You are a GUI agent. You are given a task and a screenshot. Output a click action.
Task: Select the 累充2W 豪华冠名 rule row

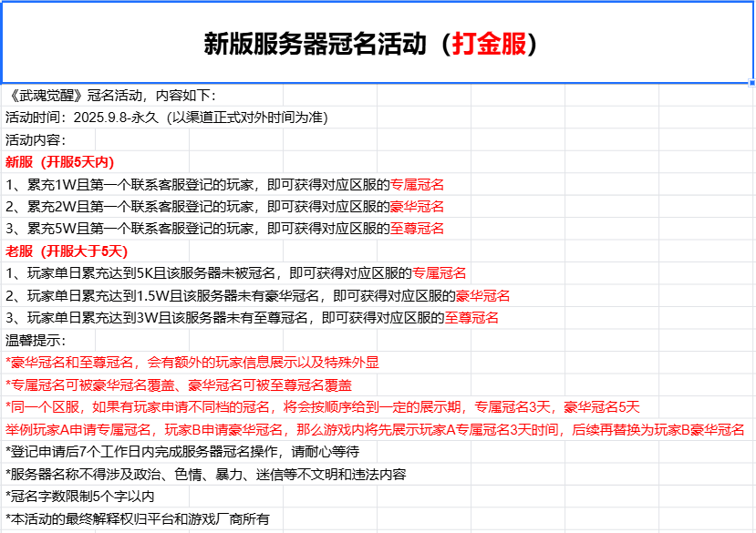point(224,206)
